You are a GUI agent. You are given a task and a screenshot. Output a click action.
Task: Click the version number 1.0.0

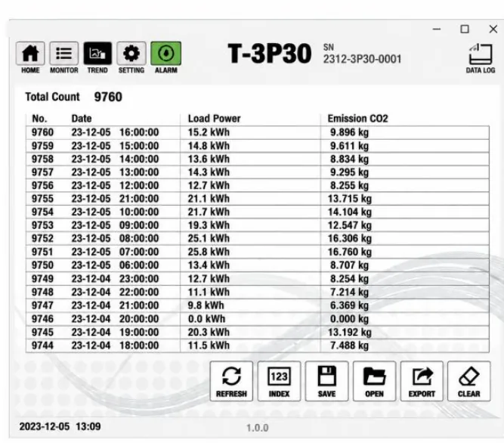pyautogui.click(x=257, y=428)
